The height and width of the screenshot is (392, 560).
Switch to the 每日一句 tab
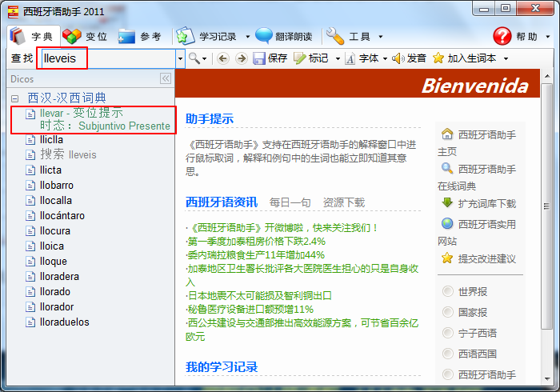(x=290, y=202)
